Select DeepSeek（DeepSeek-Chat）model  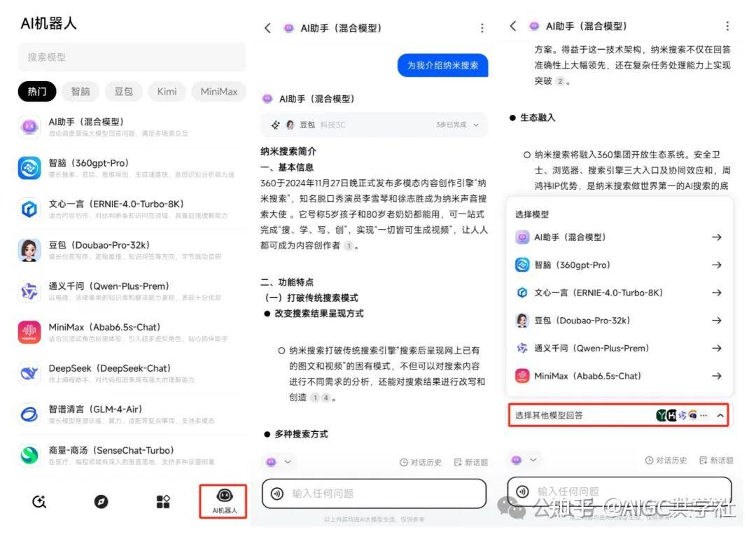(x=131, y=372)
